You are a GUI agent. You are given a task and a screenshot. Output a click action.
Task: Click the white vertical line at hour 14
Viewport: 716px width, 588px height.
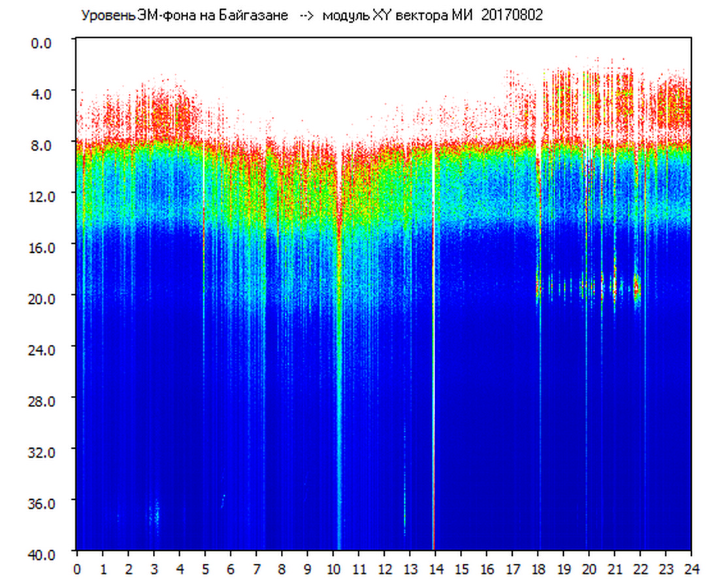tap(433, 327)
